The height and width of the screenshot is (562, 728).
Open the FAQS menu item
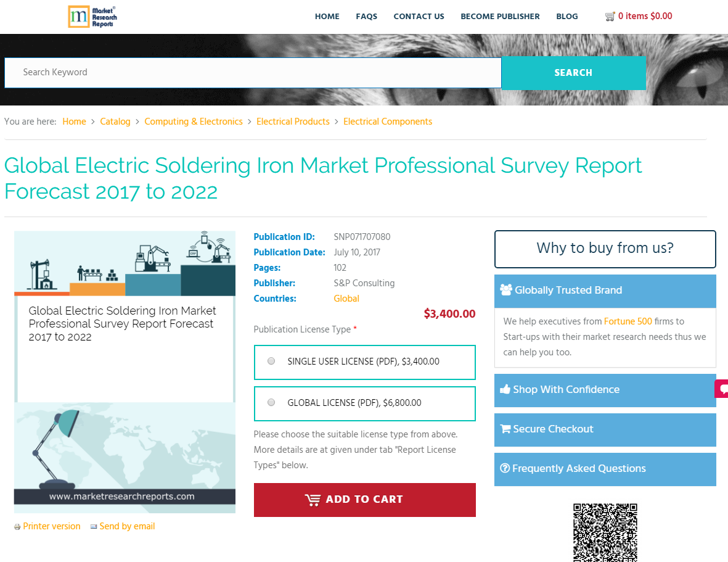[x=367, y=16]
